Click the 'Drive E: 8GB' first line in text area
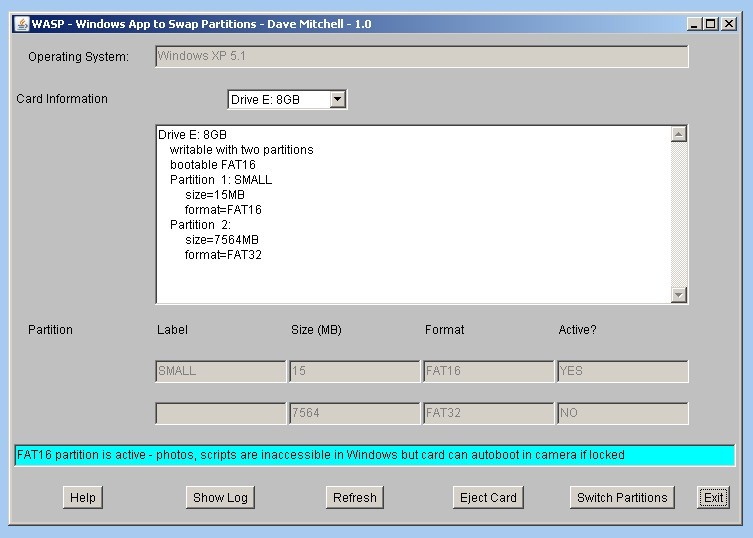Image resolution: width=753 pixels, height=538 pixels. (x=192, y=134)
